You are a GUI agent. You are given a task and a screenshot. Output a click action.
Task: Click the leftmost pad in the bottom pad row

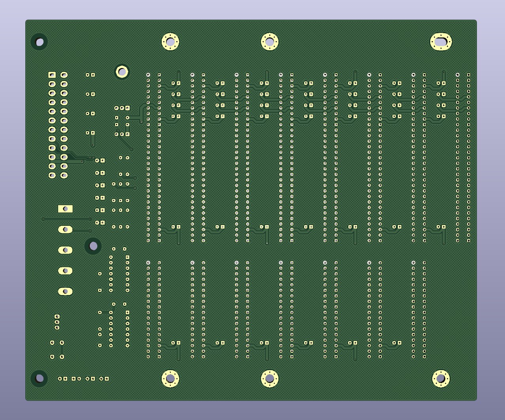coord(61,378)
